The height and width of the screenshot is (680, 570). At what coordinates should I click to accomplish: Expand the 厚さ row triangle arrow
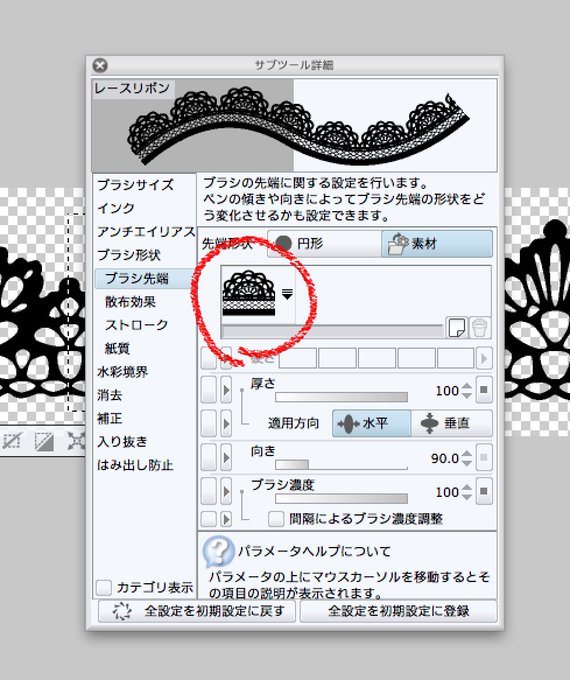[226, 390]
